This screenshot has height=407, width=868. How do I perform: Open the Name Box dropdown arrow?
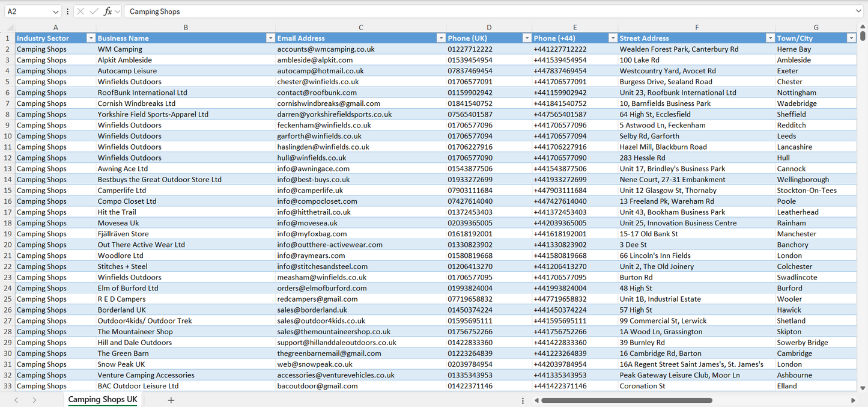(56, 11)
